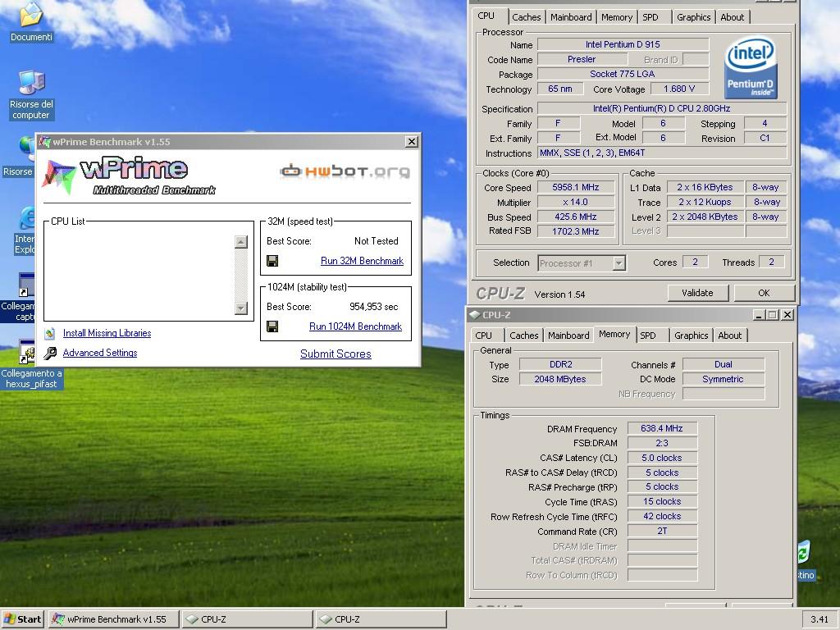Screen dimensions: 840x630
Task: Click the Bus Speed value 425.6 MHz
Action: coord(575,217)
